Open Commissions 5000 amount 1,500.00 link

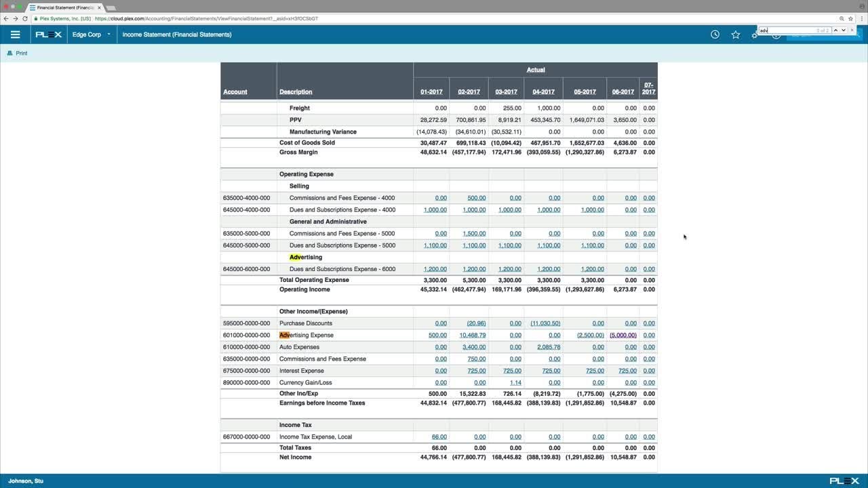point(474,234)
